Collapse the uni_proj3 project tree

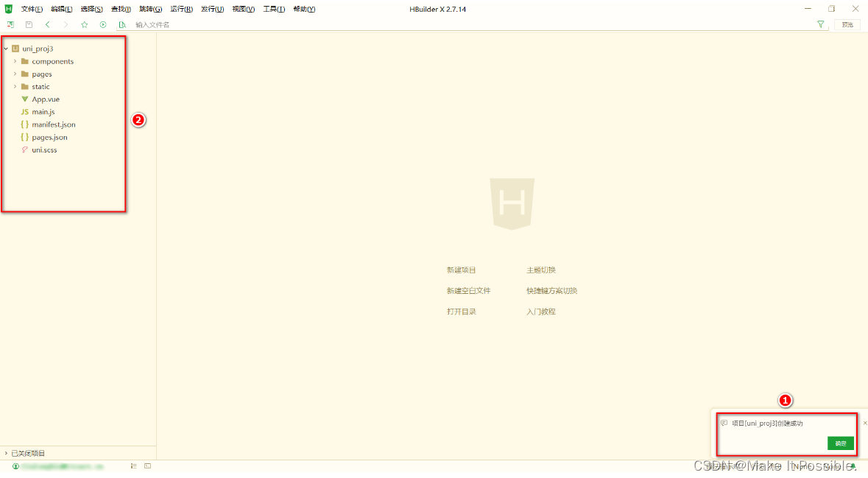[x=6, y=49]
